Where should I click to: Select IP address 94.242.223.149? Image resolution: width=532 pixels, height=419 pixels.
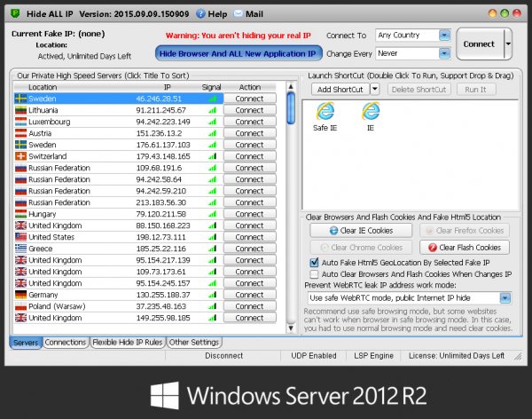point(163,122)
